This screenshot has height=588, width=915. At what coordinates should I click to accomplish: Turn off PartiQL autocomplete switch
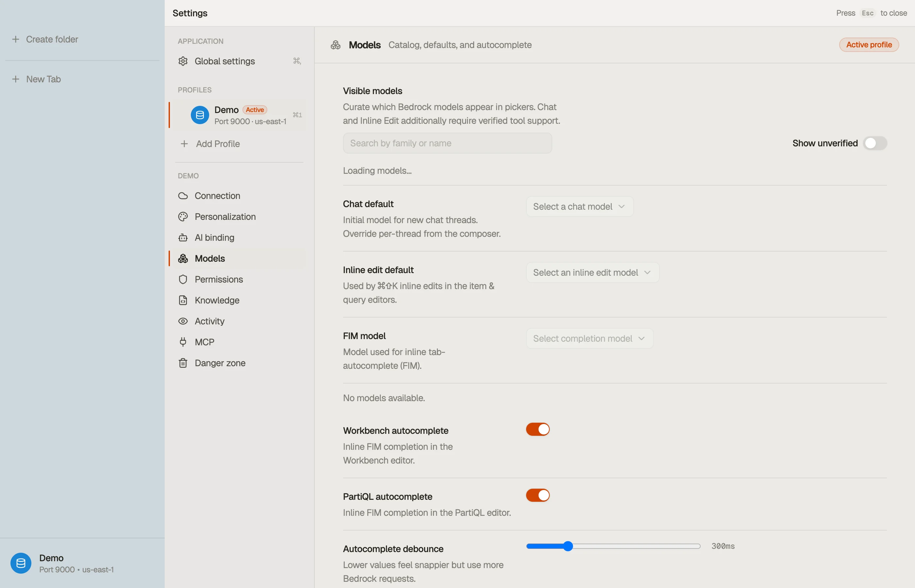click(x=538, y=495)
